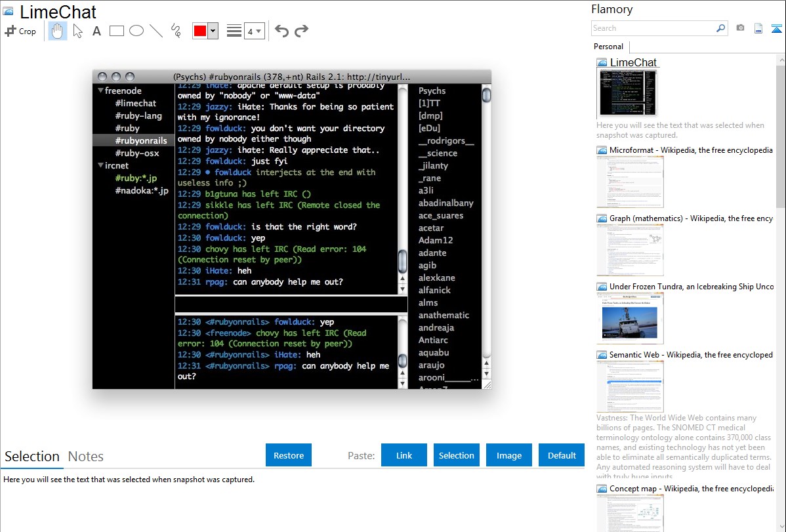
Task: Click the line thickness icon
Action: click(x=234, y=31)
